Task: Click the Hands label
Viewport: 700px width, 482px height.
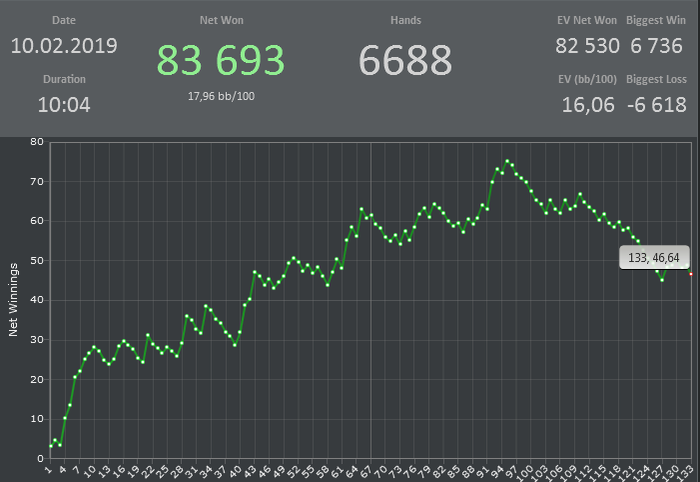Action: pyautogui.click(x=406, y=20)
